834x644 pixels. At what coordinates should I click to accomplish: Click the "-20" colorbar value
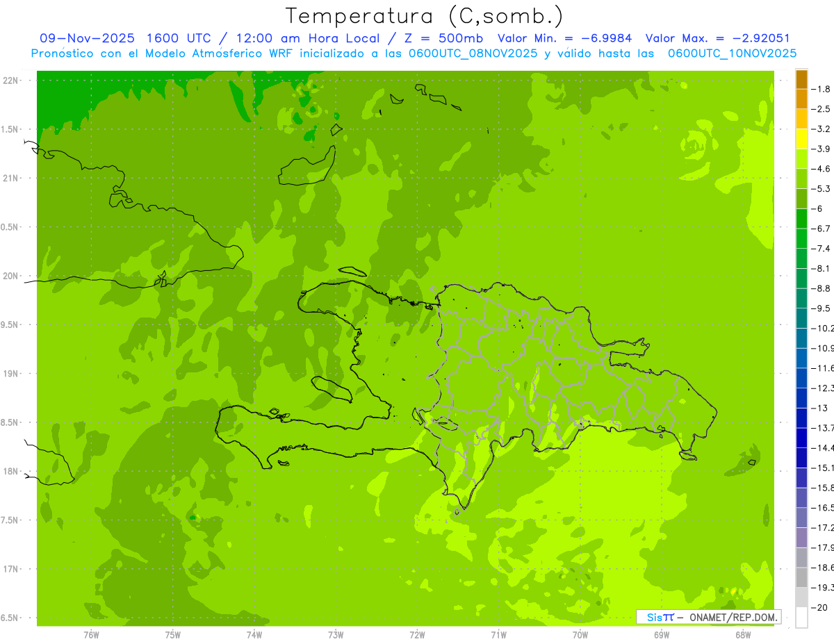(x=821, y=607)
